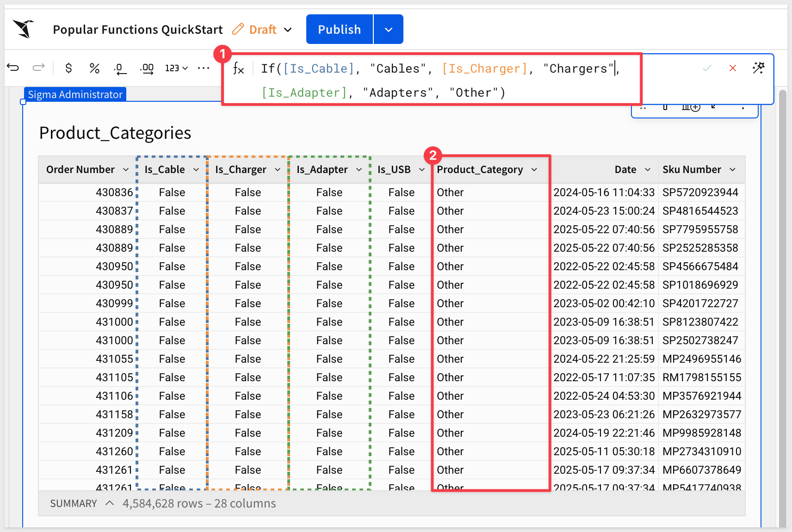Open the 123 number format dropdown
This screenshot has height=532, width=792.
pos(176,68)
